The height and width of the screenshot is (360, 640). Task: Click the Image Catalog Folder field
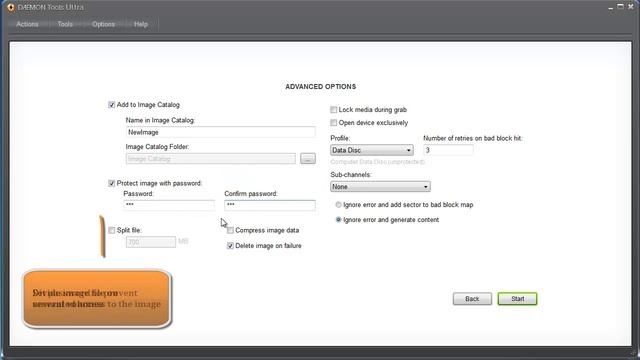(x=211, y=159)
